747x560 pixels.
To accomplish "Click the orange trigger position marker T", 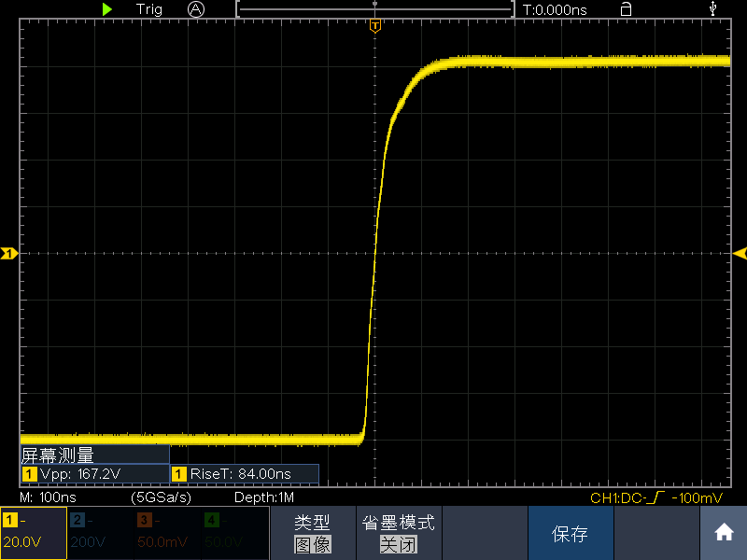I will (374, 25).
